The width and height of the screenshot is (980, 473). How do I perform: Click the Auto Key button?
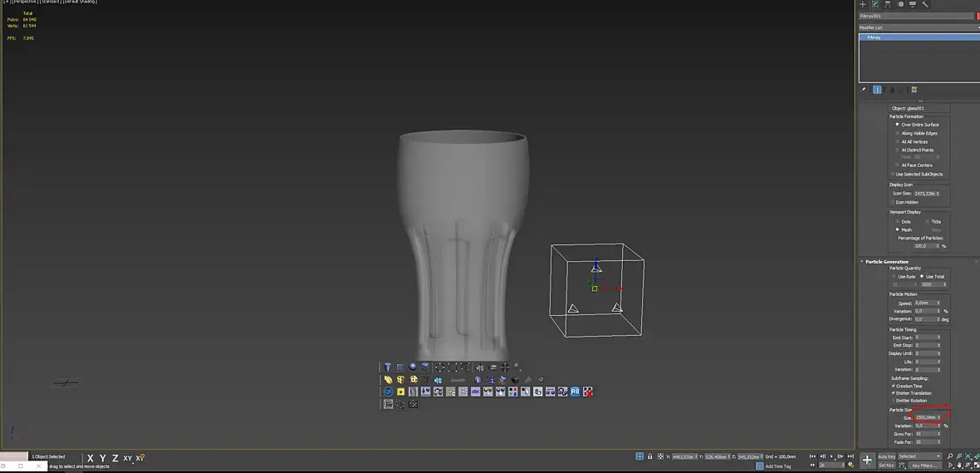coord(886,456)
